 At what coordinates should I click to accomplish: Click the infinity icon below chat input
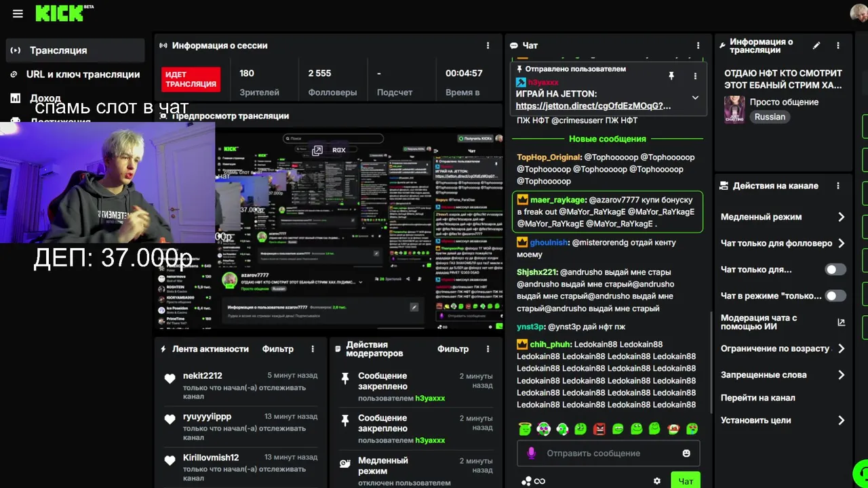tap(540, 481)
